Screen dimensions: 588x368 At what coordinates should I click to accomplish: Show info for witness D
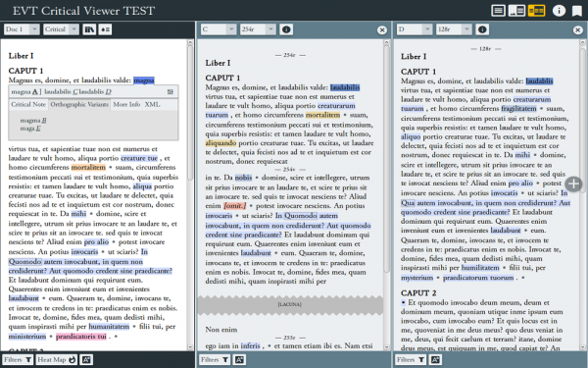point(482,29)
